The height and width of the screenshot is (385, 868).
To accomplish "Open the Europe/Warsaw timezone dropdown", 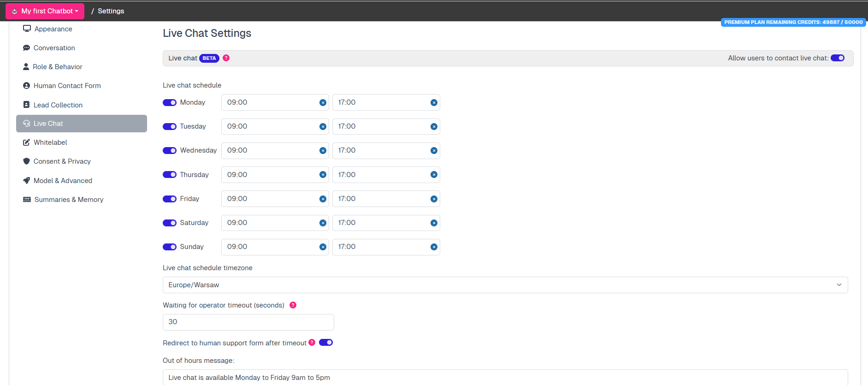I will click(505, 285).
